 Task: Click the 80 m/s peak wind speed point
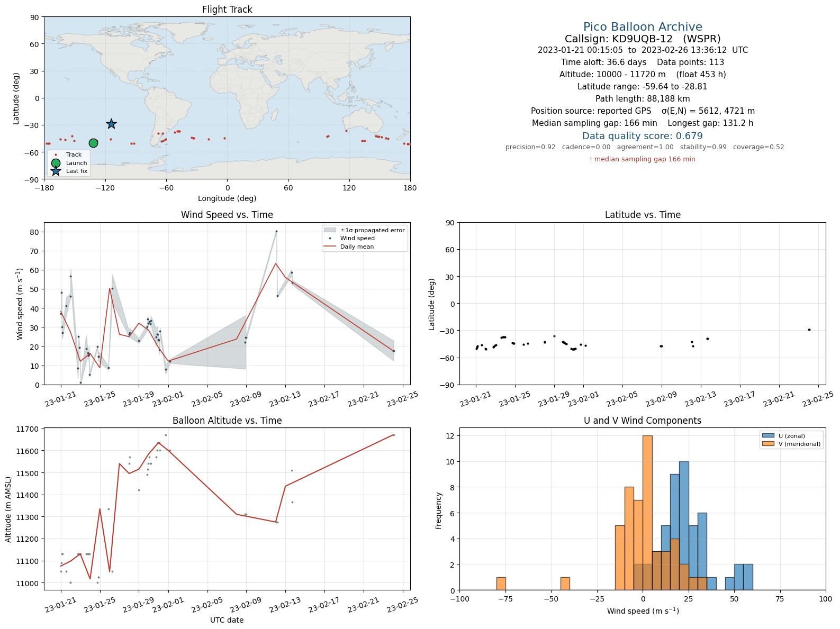click(276, 231)
